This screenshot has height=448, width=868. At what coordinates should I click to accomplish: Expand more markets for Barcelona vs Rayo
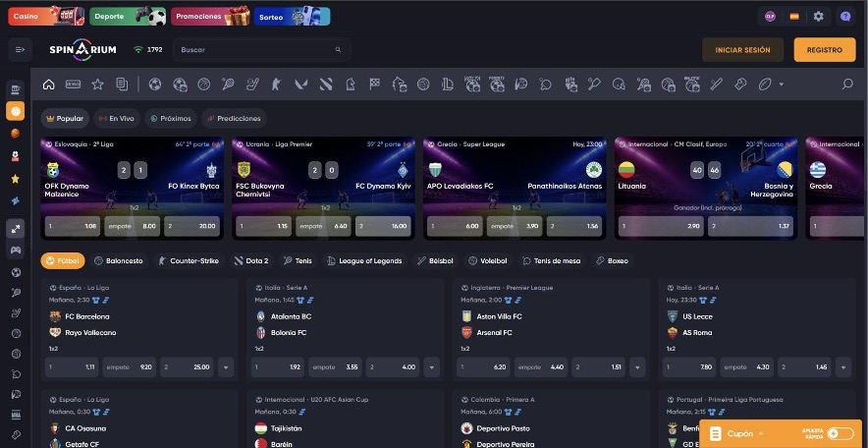[226, 367]
